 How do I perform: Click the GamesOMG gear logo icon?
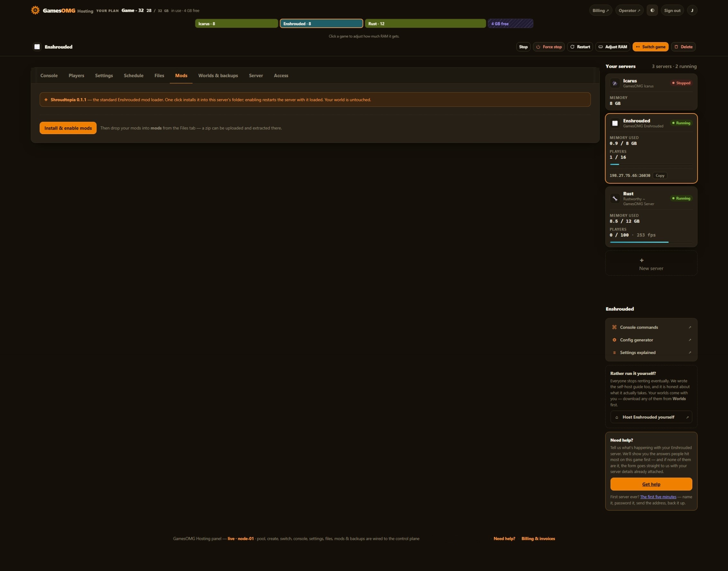35,10
